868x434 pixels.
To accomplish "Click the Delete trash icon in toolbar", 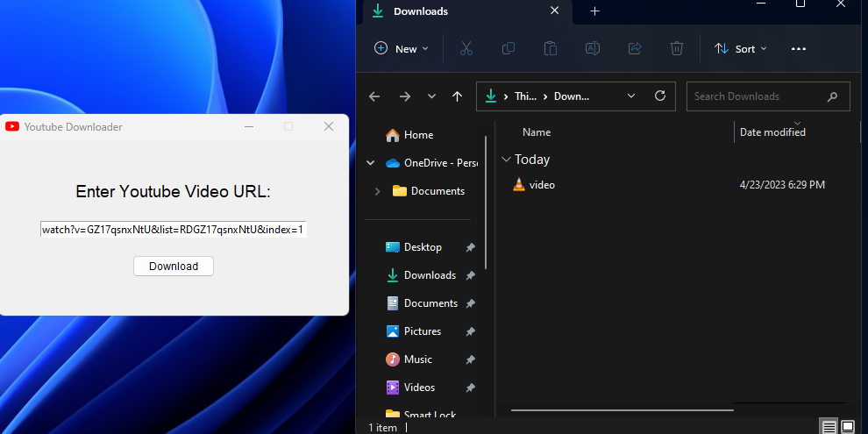I will [677, 49].
